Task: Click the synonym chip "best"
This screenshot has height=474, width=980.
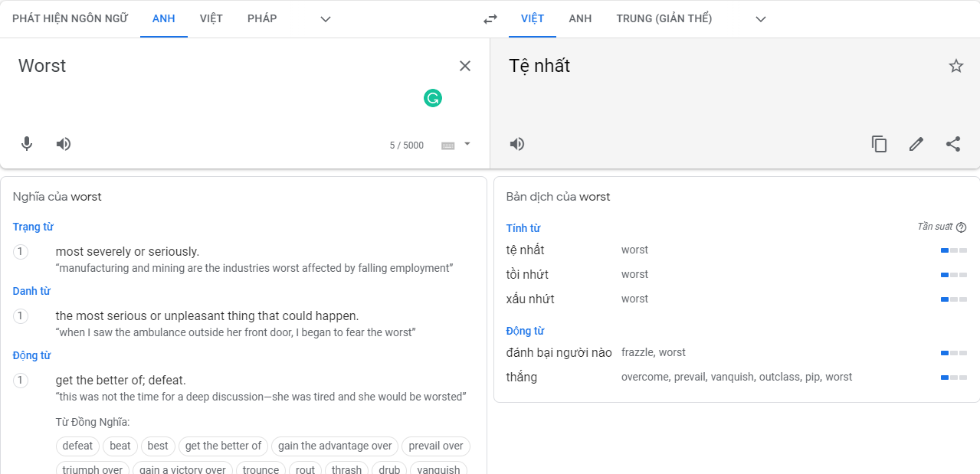Action: [x=158, y=446]
